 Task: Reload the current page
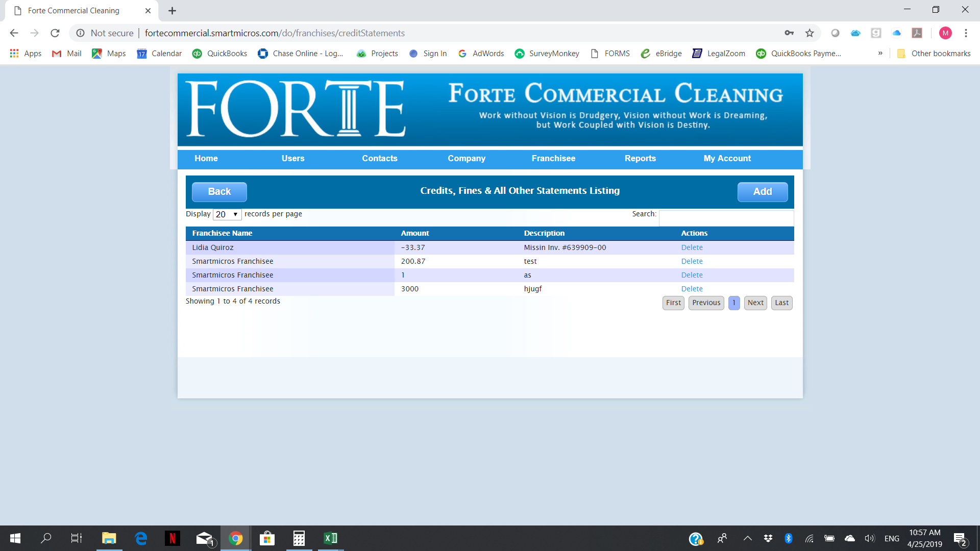[55, 33]
